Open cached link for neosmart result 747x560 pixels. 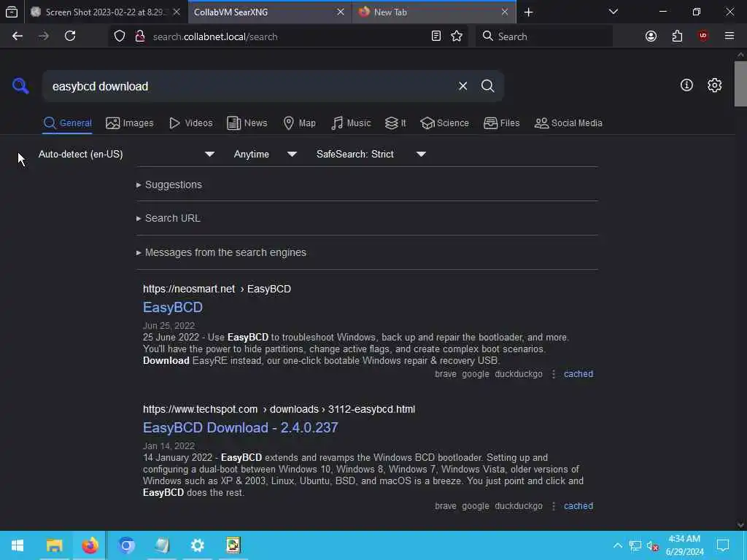click(578, 374)
